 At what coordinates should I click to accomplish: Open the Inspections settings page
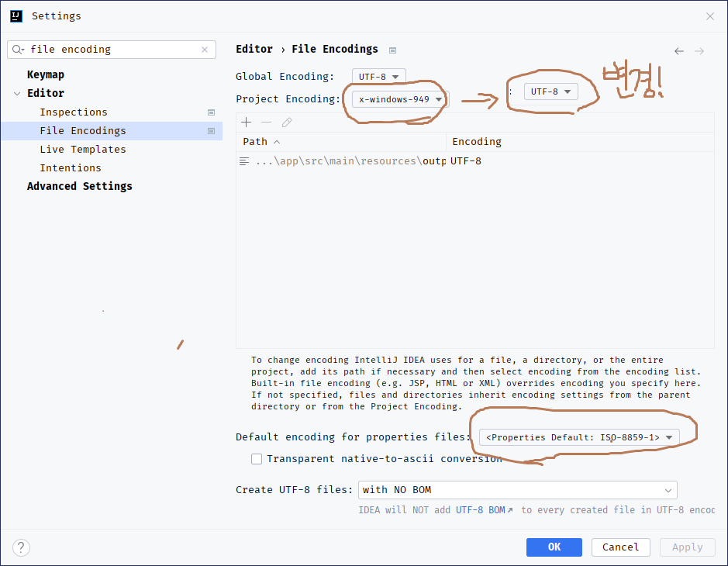click(x=74, y=112)
